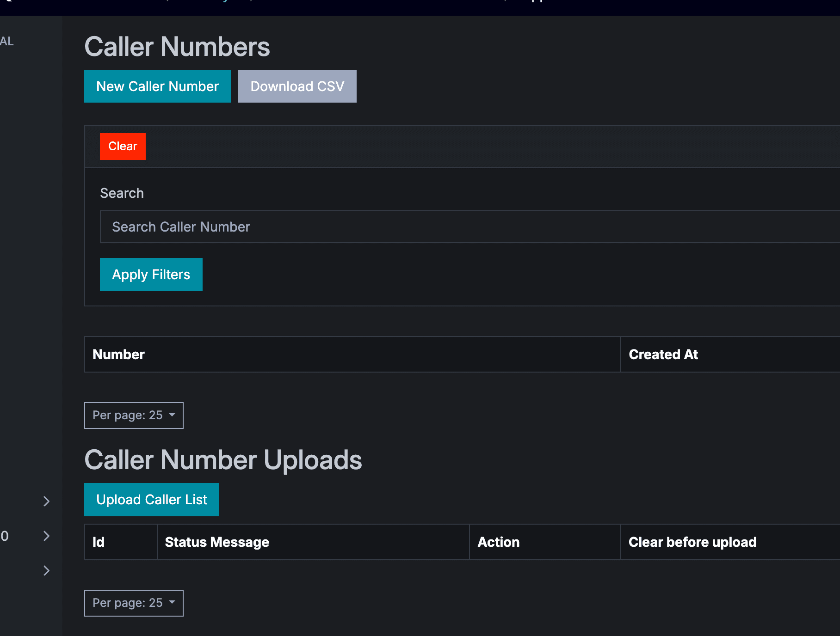Image resolution: width=840 pixels, height=636 pixels.
Task: Open the Caller Number Uploads per-page dropdown
Action: click(134, 603)
